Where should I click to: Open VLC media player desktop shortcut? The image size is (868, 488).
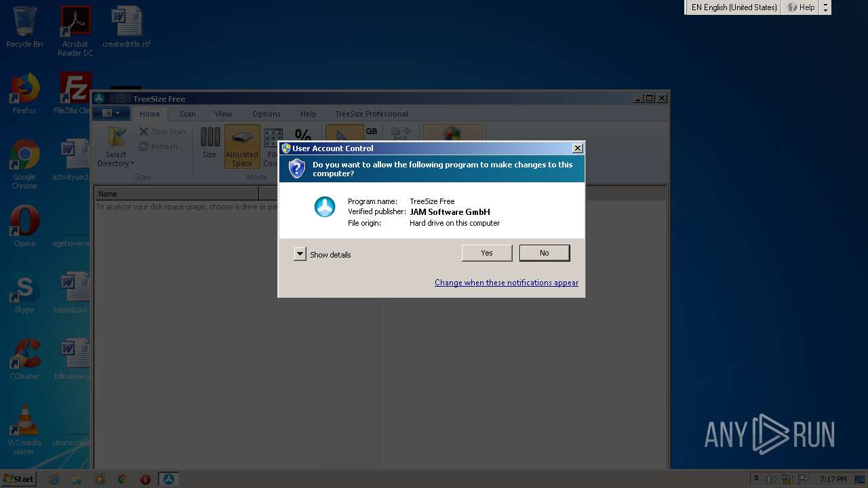click(24, 430)
